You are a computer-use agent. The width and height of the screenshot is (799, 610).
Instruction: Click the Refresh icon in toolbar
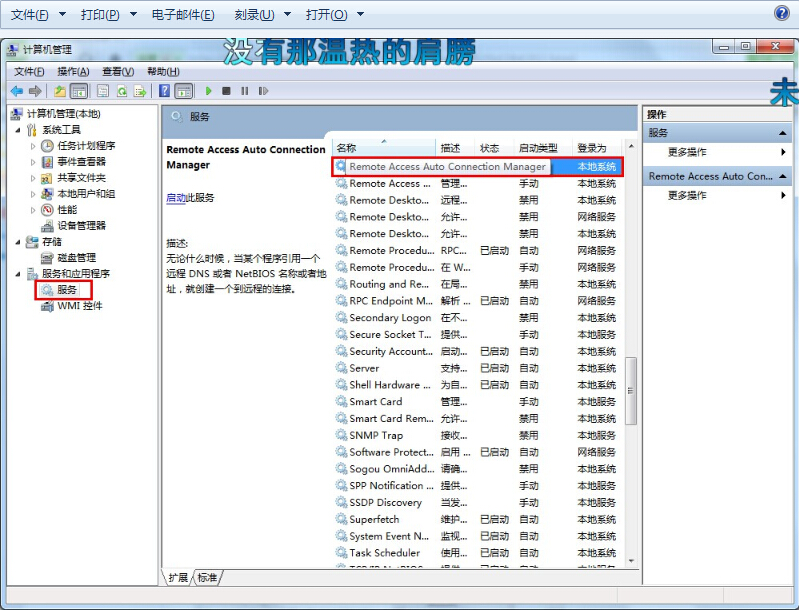pyautogui.click(x=121, y=91)
